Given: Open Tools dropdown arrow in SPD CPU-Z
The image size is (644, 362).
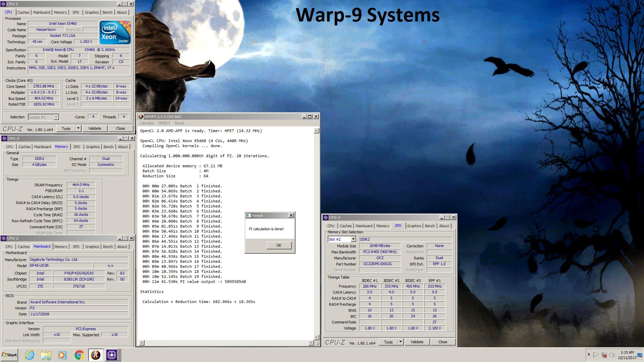Looking at the screenshot, I should [400, 342].
